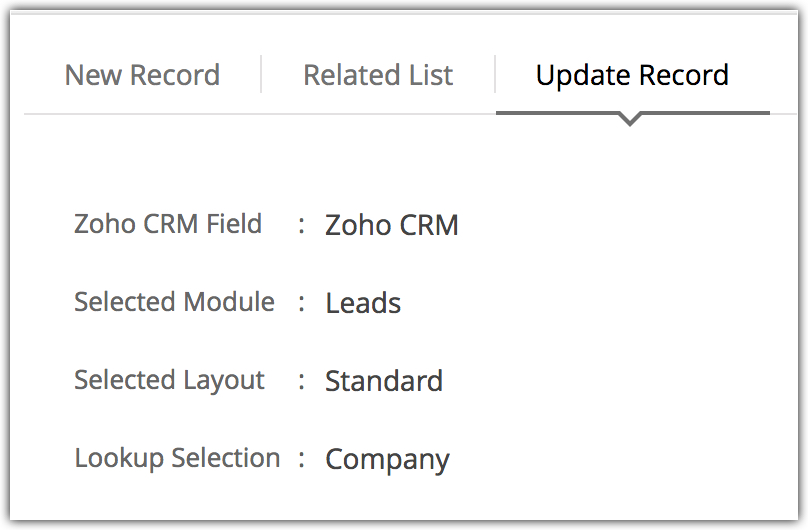Screen dimensions: 808x530
Task: Click the dark underline beneath Update Record
Action: [560, 112]
